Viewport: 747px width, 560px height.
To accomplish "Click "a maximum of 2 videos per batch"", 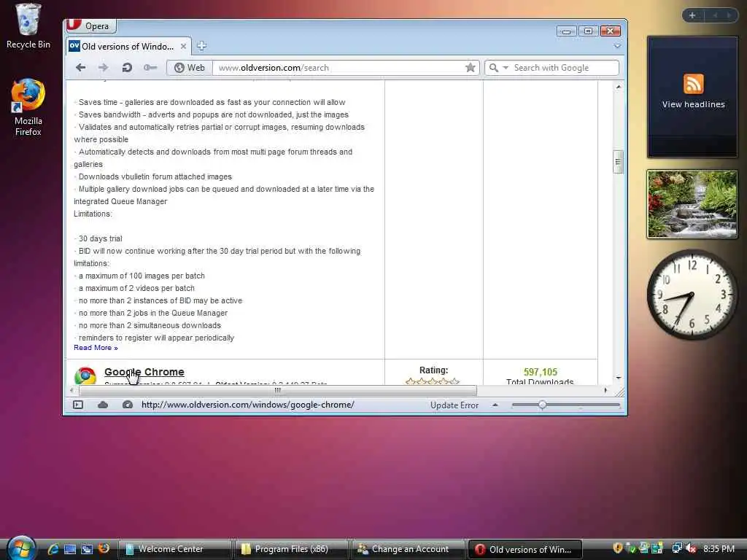I will [136, 288].
